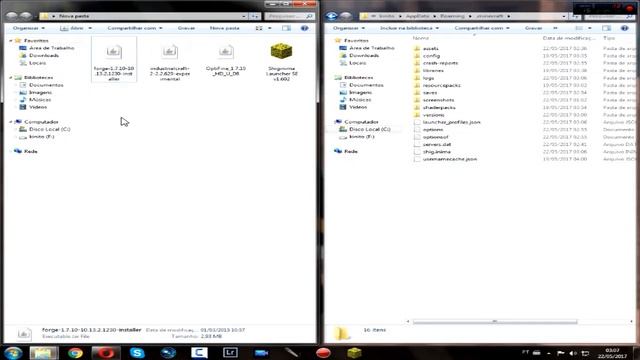Sort by the Nome column header

click(x=421, y=38)
